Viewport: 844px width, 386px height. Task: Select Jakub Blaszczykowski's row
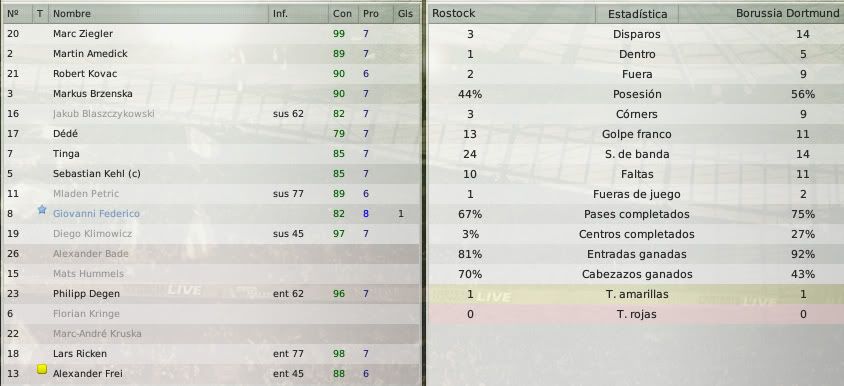(x=211, y=114)
